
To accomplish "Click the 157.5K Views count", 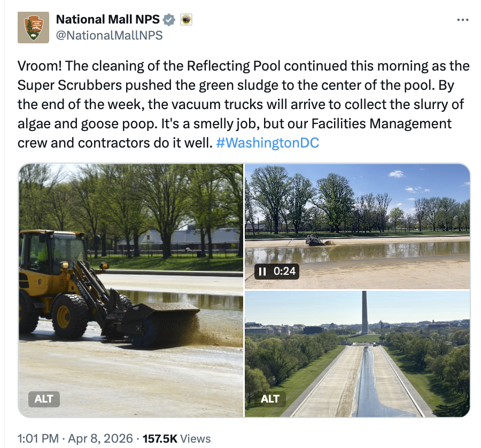I will point(177,438).
